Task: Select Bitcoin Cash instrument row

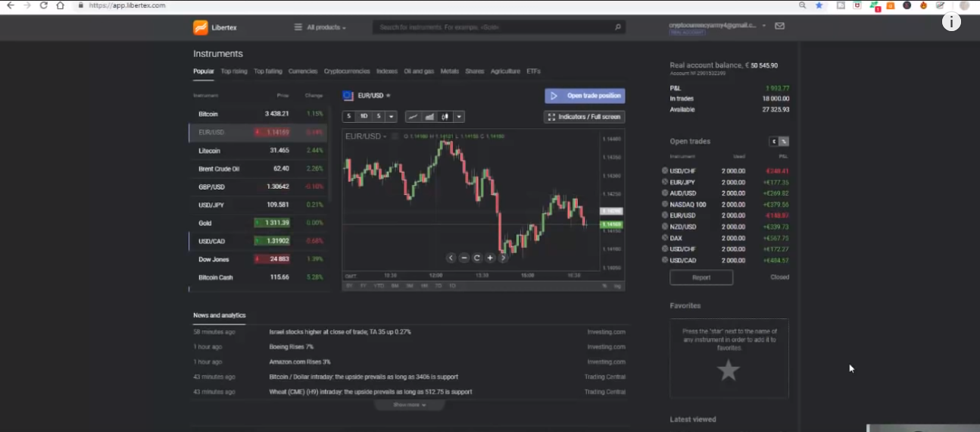Action: pyautogui.click(x=258, y=277)
